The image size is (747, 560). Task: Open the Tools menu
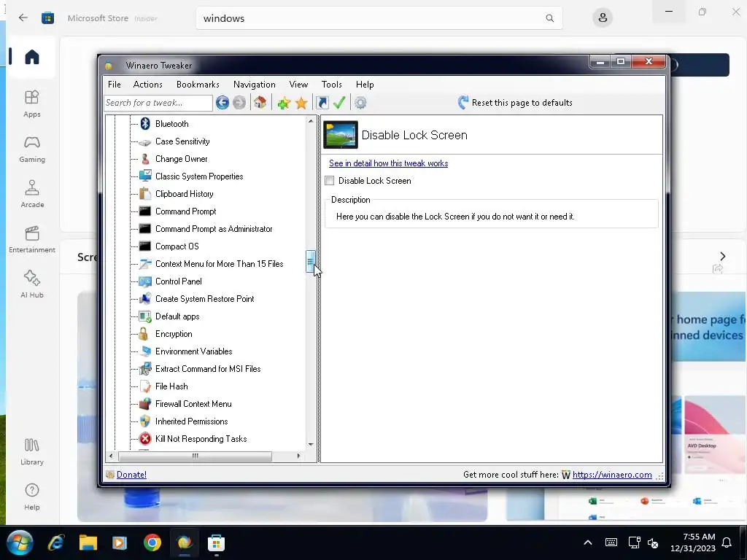coord(332,85)
